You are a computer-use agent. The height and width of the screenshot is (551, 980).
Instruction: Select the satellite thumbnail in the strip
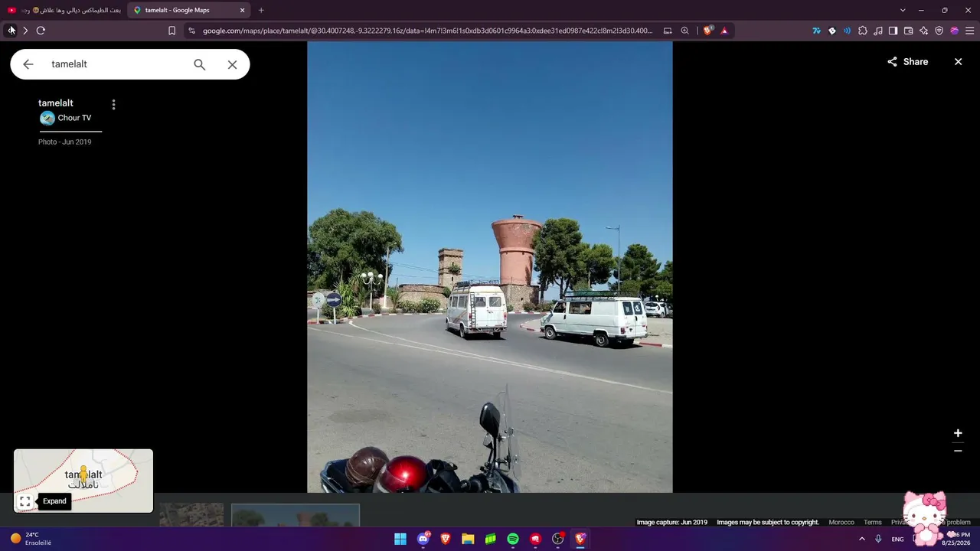pyautogui.click(x=191, y=515)
